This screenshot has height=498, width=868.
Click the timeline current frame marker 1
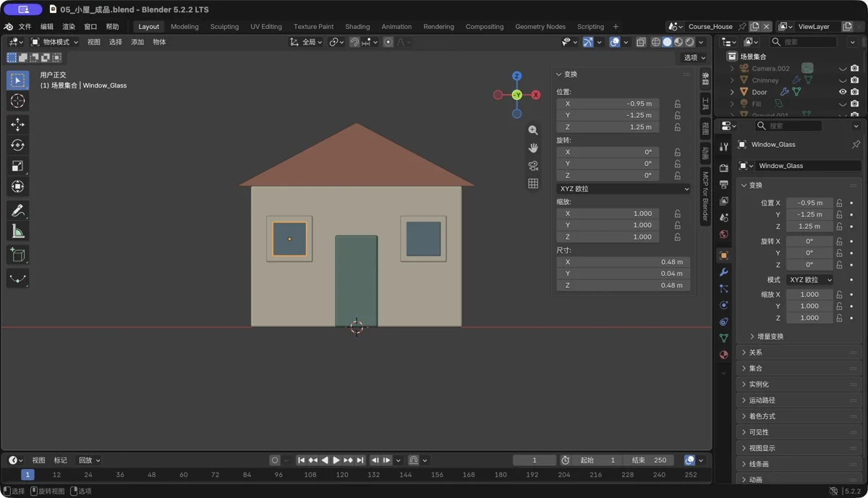click(x=27, y=475)
